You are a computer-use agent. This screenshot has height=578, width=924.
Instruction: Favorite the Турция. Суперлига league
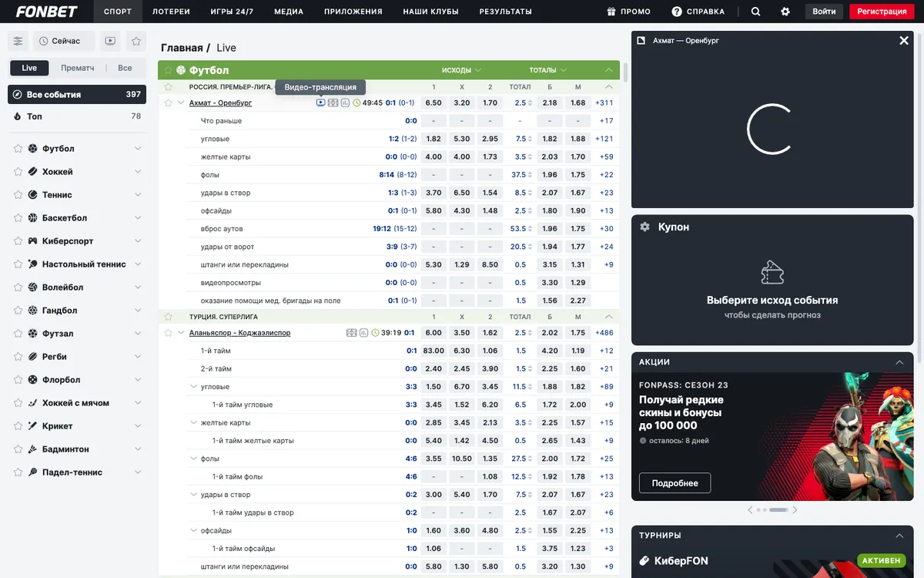tap(168, 317)
